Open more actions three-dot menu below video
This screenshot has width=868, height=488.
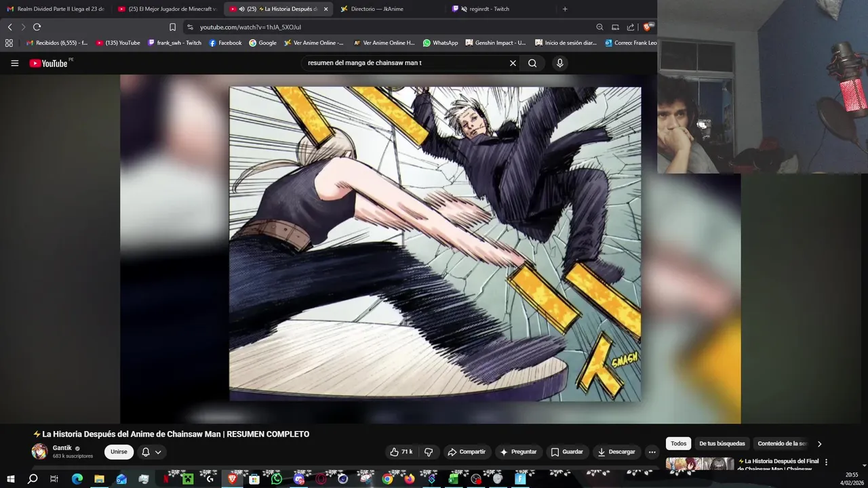[652, 452]
